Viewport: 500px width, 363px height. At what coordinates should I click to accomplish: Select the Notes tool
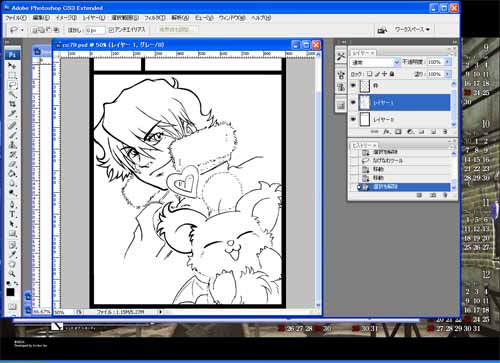[x=12, y=246]
